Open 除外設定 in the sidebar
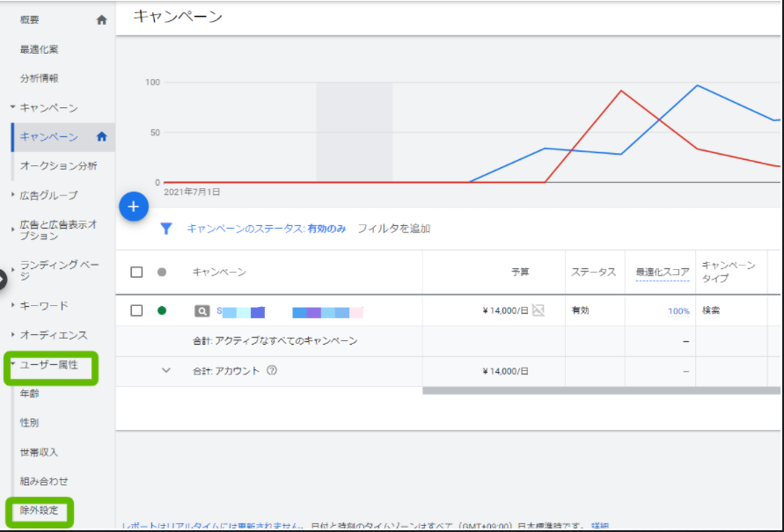The width and height of the screenshot is (784, 532). point(39,511)
